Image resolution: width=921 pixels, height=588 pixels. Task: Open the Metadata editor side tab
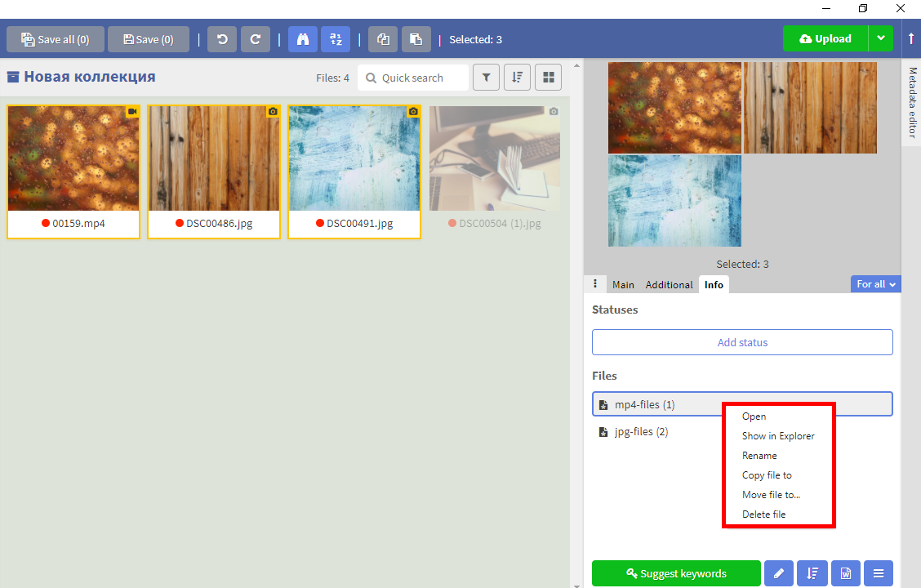(911, 102)
